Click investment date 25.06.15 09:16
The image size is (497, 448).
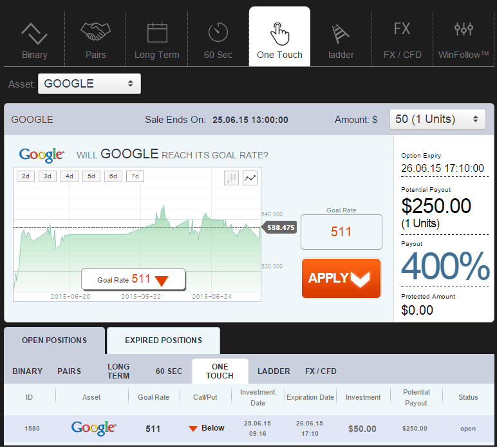(x=258, y=428)
